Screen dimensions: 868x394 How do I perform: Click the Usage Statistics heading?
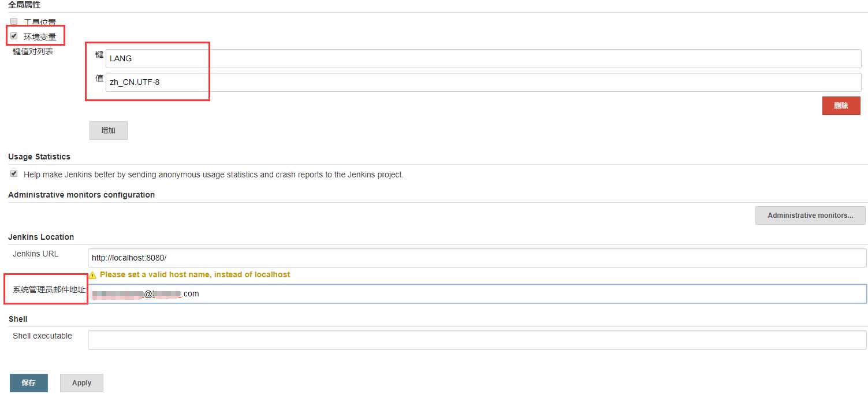coord(39,157)
